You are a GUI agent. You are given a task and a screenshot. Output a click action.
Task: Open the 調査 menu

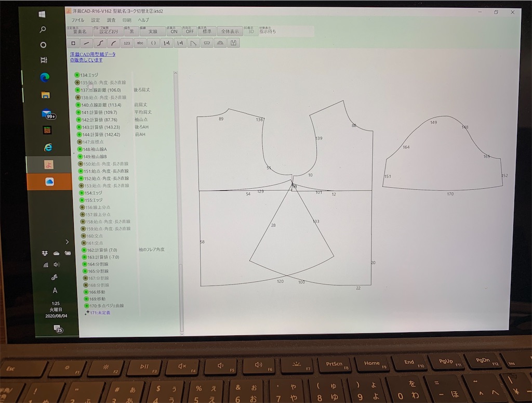click(x=111, y=20)
